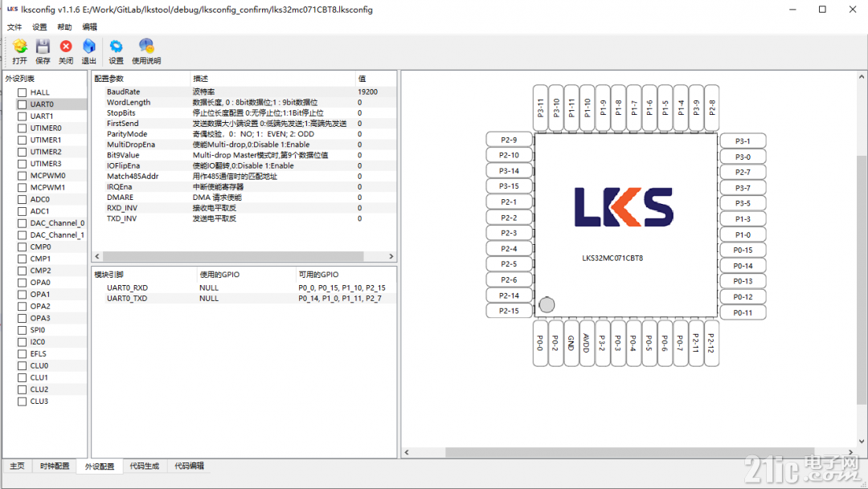Check the UART1 peripheral box
The width and height of the screenshot is (868, 489).
coord(23,116)
